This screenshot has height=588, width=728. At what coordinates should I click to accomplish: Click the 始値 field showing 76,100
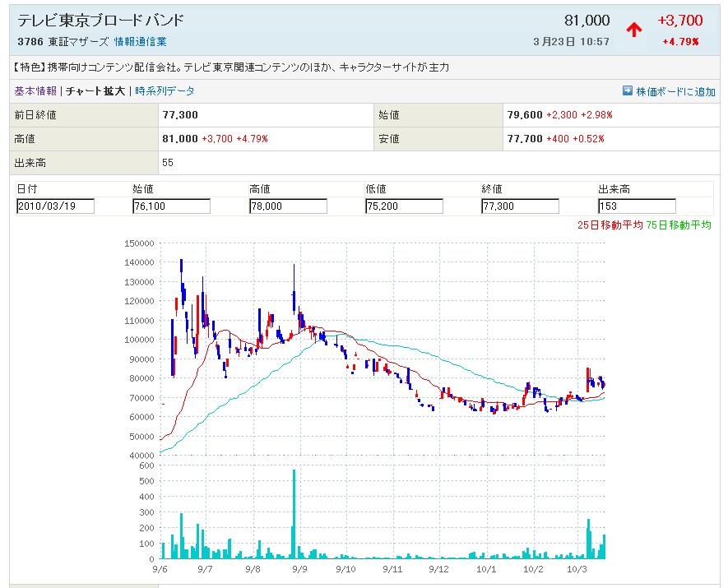171,206
